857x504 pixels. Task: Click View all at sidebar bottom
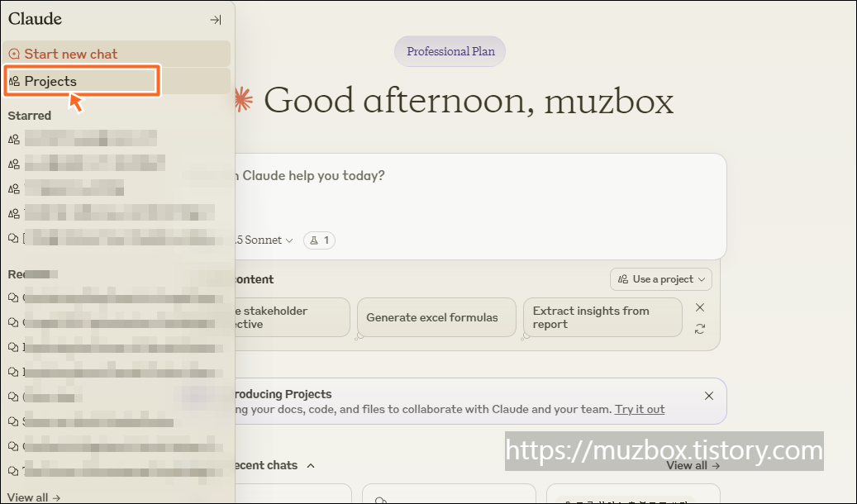tap(33, 497)
